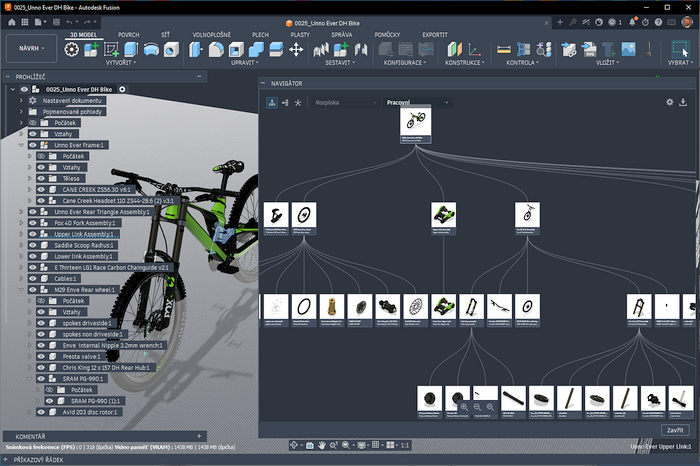Select the gold nipple thumbnail in Navigator
Screen dimensions: 700x466
[332, 310]
